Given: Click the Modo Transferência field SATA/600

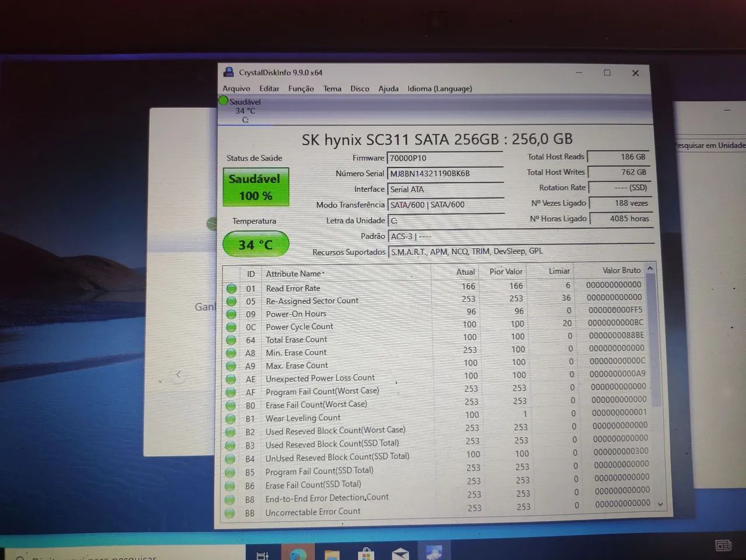Looking at the screenshot, I should [x=446, y=205].
